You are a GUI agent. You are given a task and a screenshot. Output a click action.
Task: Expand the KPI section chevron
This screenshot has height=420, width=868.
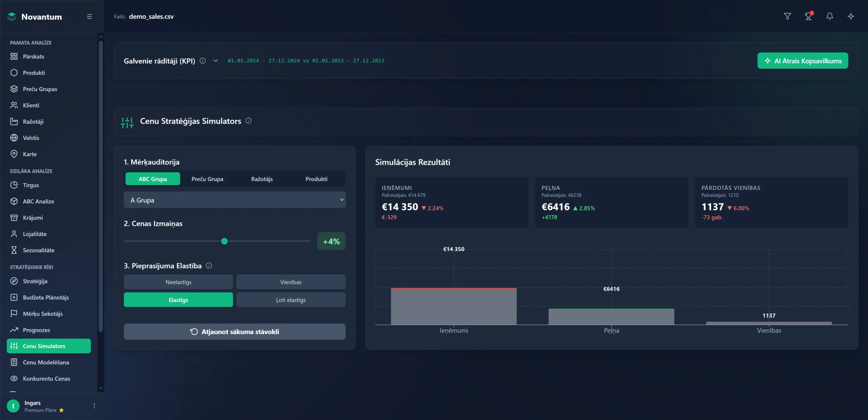coord(216,61)
